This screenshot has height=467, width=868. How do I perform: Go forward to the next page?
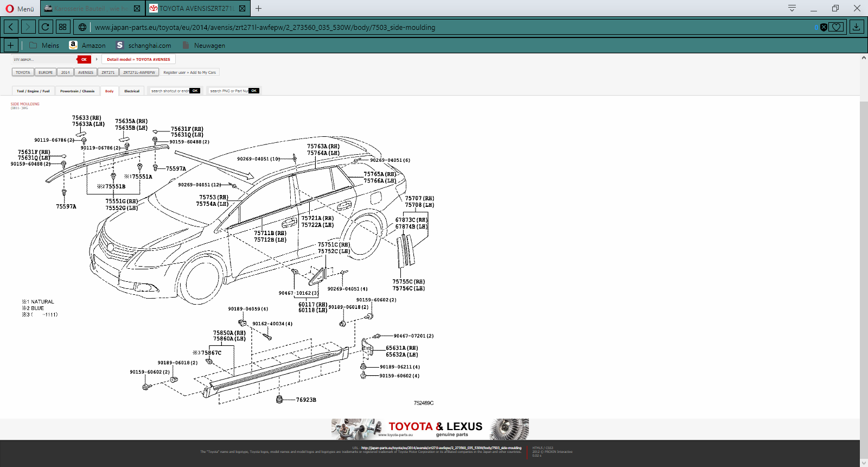click(x=28, y=27)
